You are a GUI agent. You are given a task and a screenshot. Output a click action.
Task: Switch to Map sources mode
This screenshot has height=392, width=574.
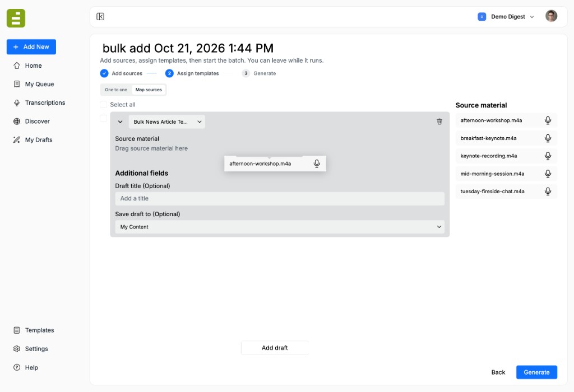tap(149, 90)
